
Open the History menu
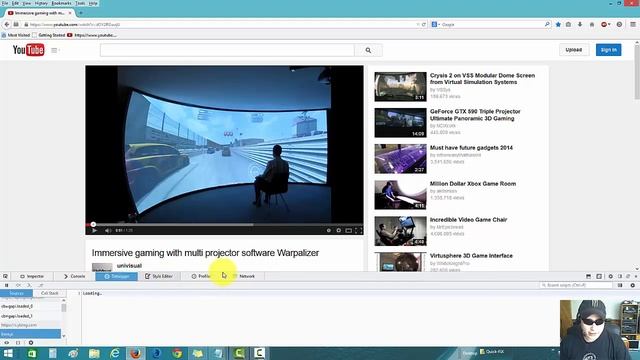(x=41, y=3)
